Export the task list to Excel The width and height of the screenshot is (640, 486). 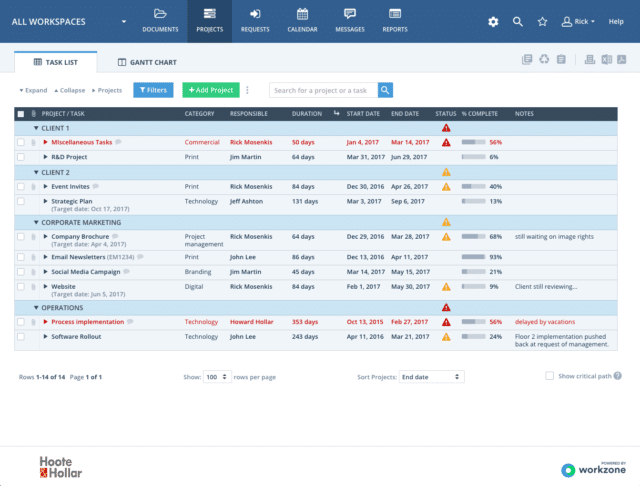(x=606, y=61)
